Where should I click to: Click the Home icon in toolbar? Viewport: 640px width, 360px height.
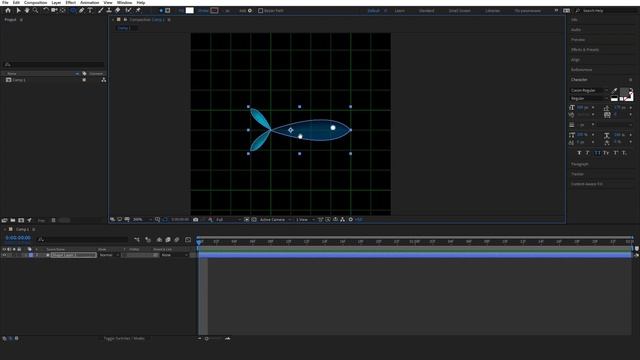click(x=8, y=10)
